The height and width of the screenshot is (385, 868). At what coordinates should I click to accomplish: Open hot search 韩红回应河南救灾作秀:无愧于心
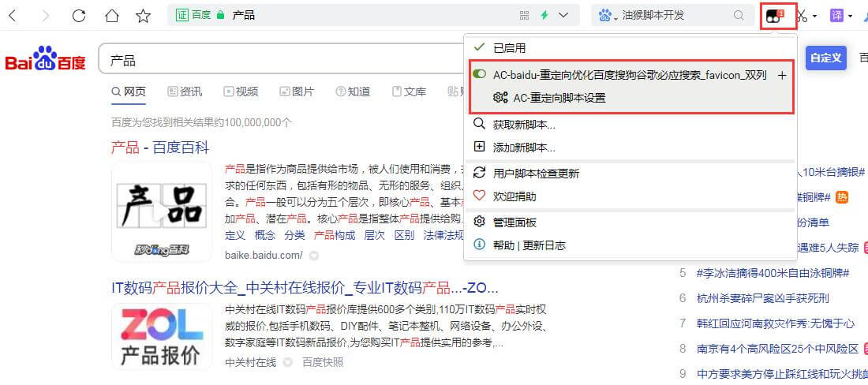(776, 323)
